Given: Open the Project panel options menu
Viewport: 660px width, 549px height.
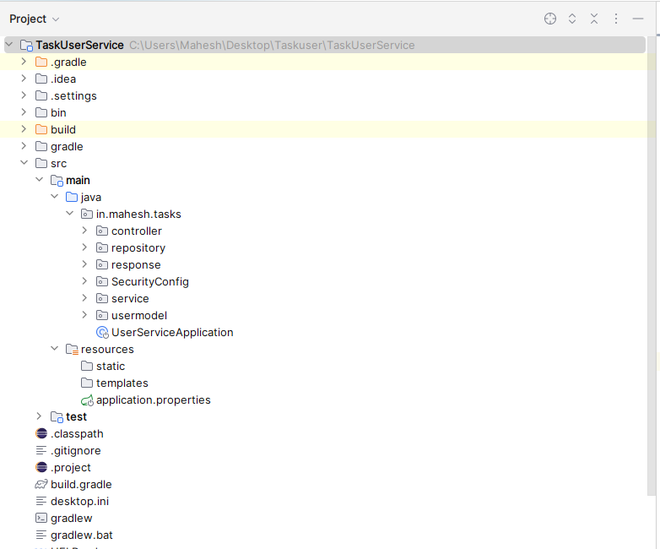Looking at the screenshot, I should point(616,18).
